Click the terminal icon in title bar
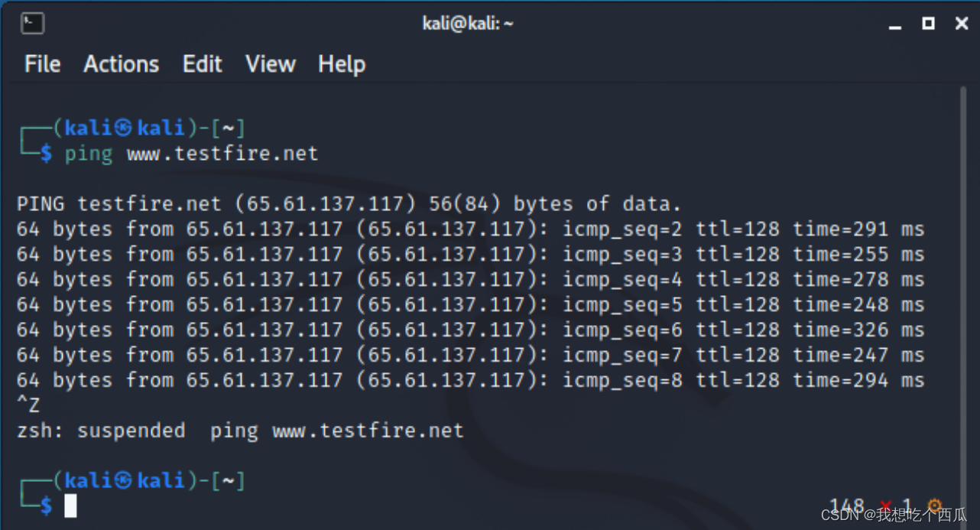The image size is (980, 530). (33, 23)
